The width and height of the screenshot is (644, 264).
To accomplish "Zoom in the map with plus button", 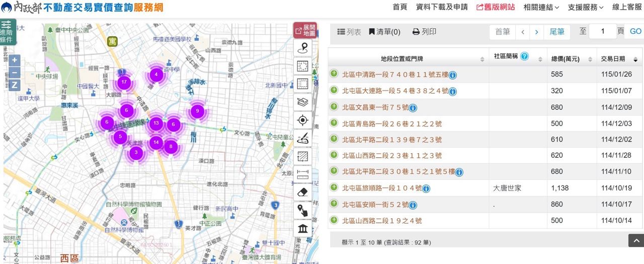I will (15, 60).
